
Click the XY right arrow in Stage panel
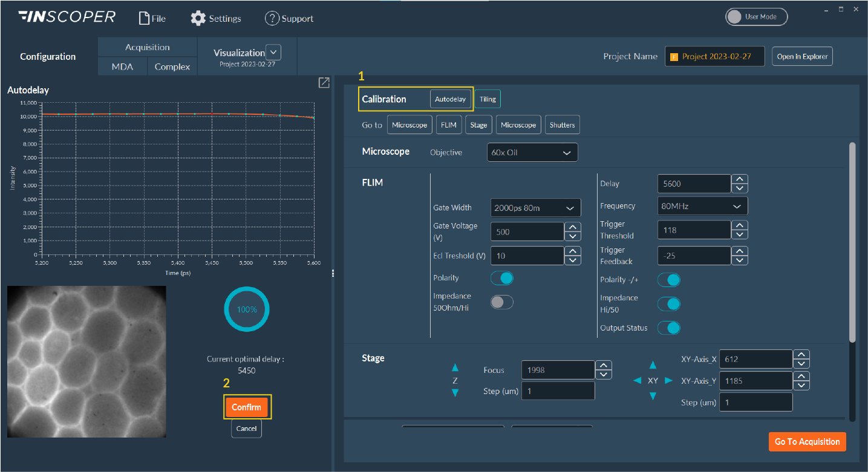[669, 380]
